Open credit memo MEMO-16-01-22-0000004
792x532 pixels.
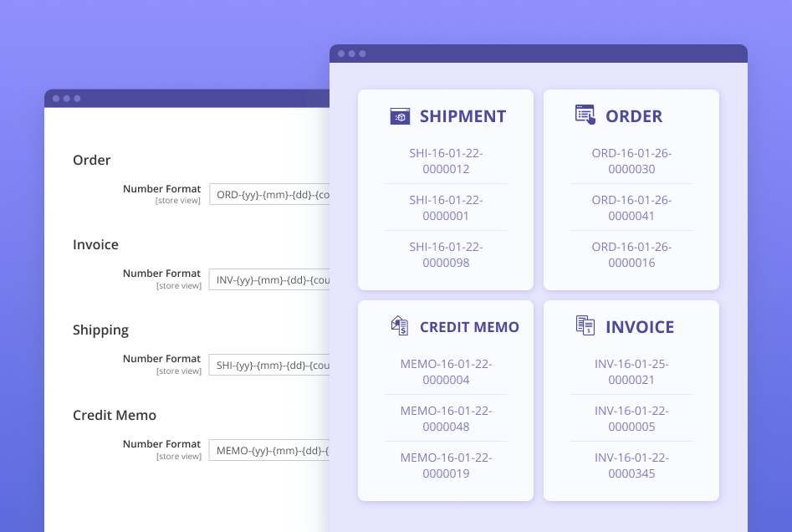pos(446,372)
